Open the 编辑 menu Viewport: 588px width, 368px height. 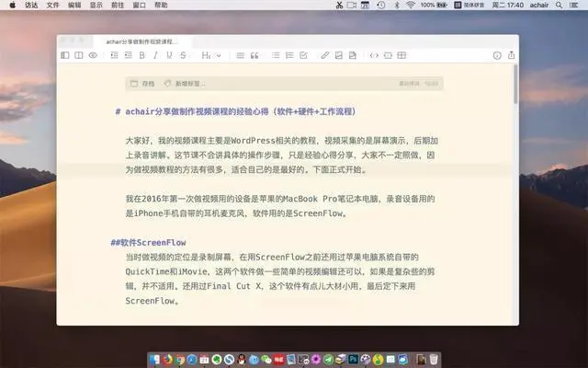74,5
